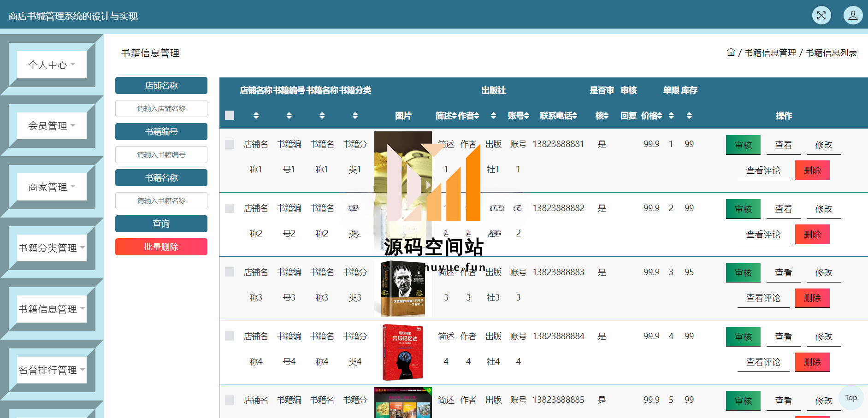Select the row checkbox for 店铺名称1
The width and height of the screenshot is (868, 418).
(x=230, y=144)
